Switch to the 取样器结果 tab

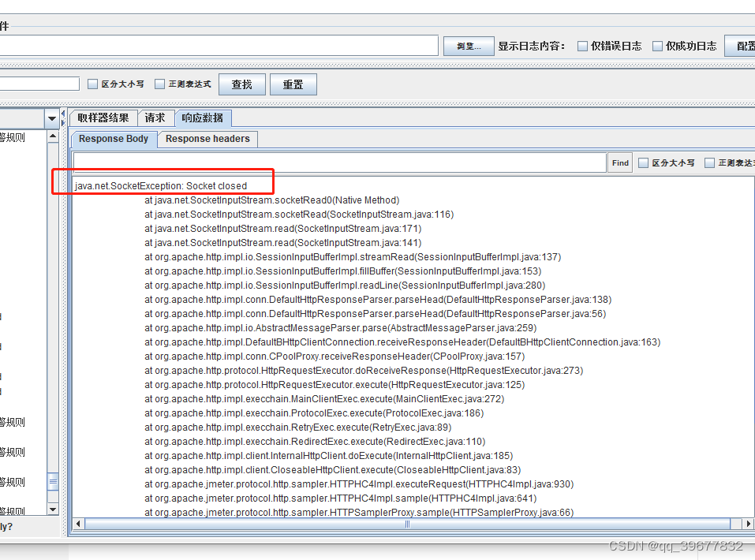tap(103, 118)
